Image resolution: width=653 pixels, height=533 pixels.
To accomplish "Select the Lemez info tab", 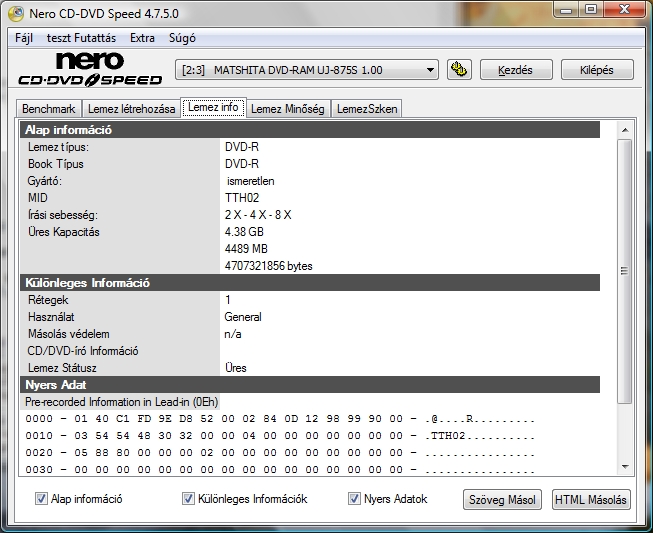I will (x=213, y=107).
